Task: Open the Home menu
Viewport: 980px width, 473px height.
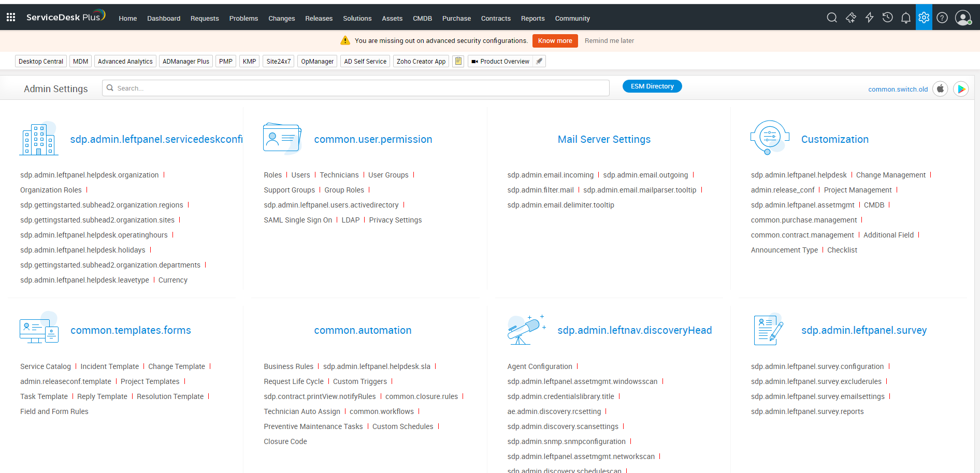Action: pos(128,18)
